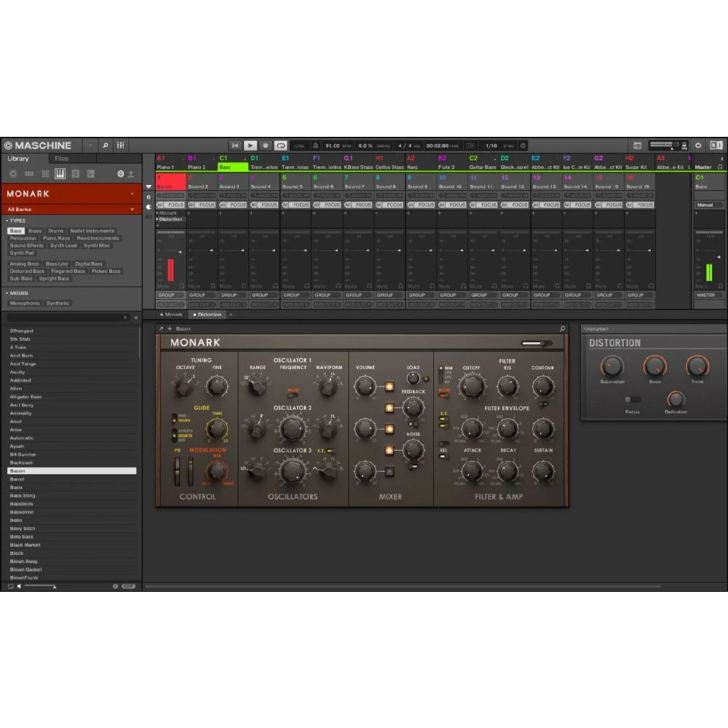Select the keyboard instruments browser filter icon
The width and height of the screenshot is (728, 728).
click(60, 173)
